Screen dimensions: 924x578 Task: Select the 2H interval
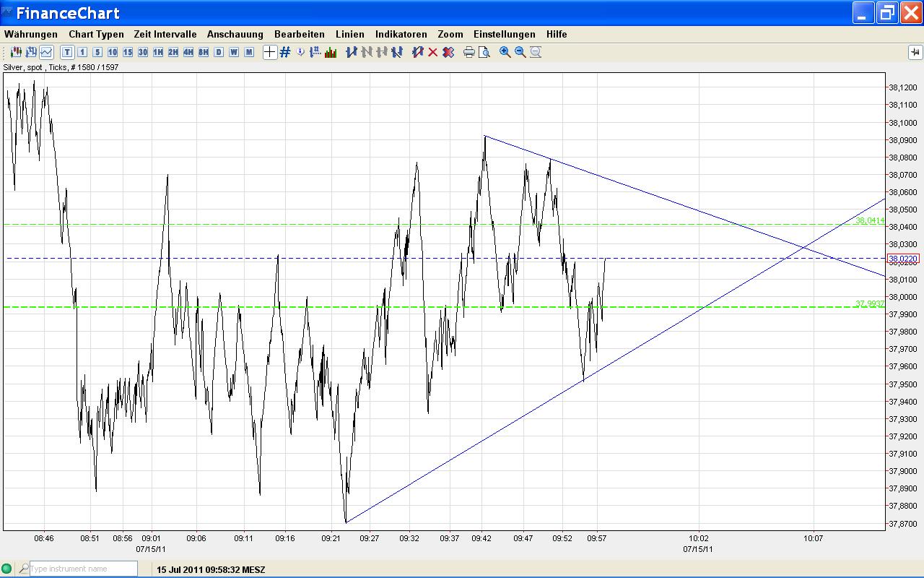tap(173, 52)
